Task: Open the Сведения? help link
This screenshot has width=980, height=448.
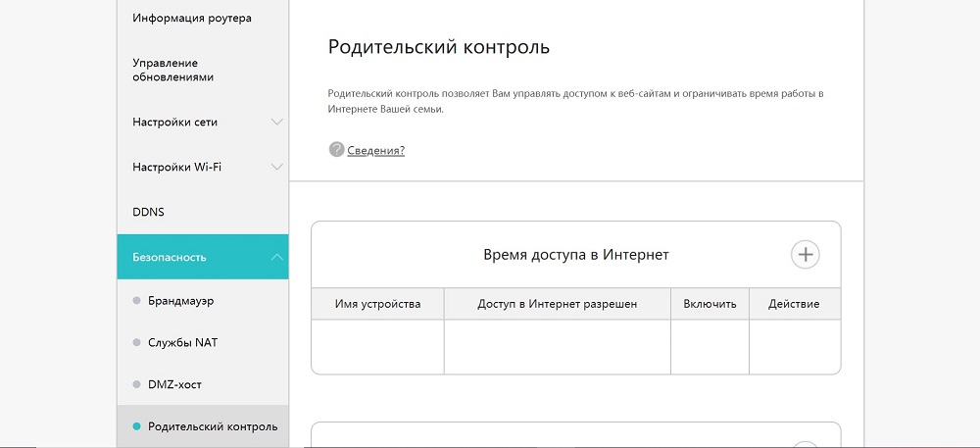Action: (x=375, y=151)
